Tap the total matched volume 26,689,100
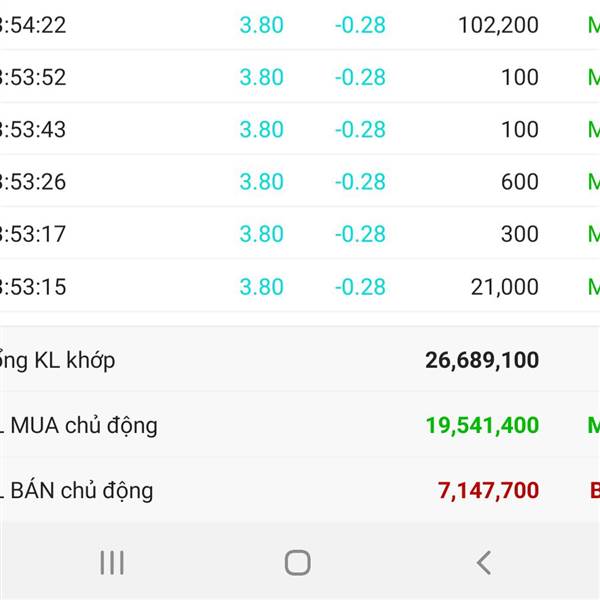The width and height of the screenshot is (600, 600). tap(482, 360)
